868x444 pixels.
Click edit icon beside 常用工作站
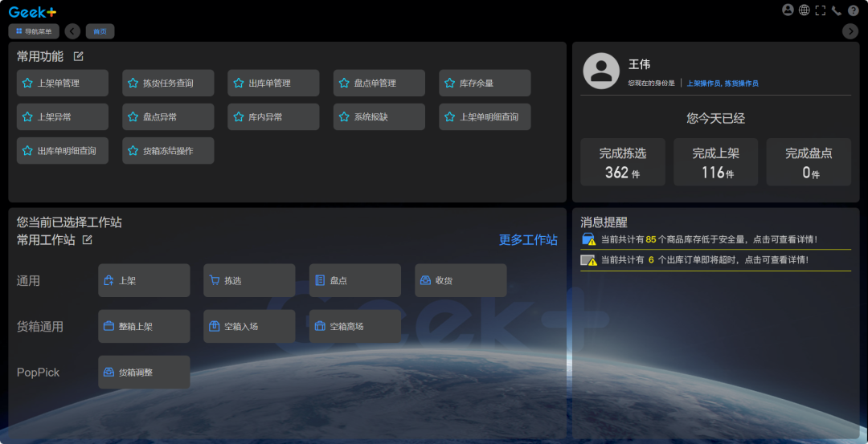point(88,240)
